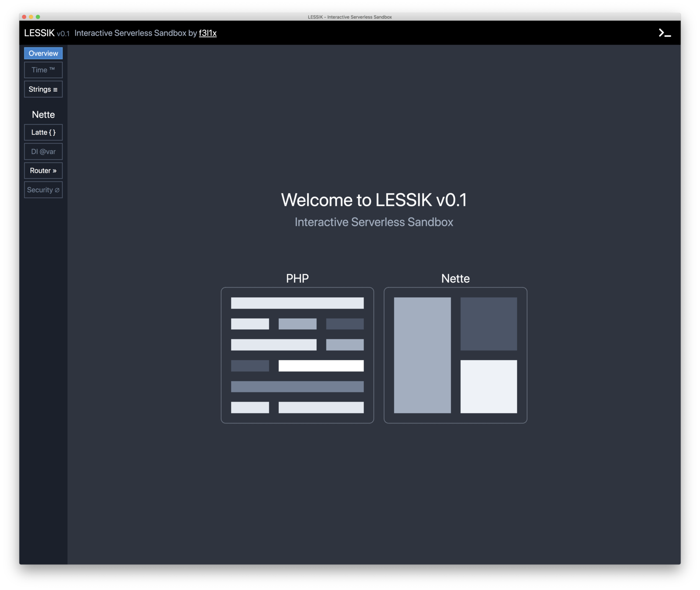Click the Interactive Serverless Sandbox subtitle

point(374,222)
